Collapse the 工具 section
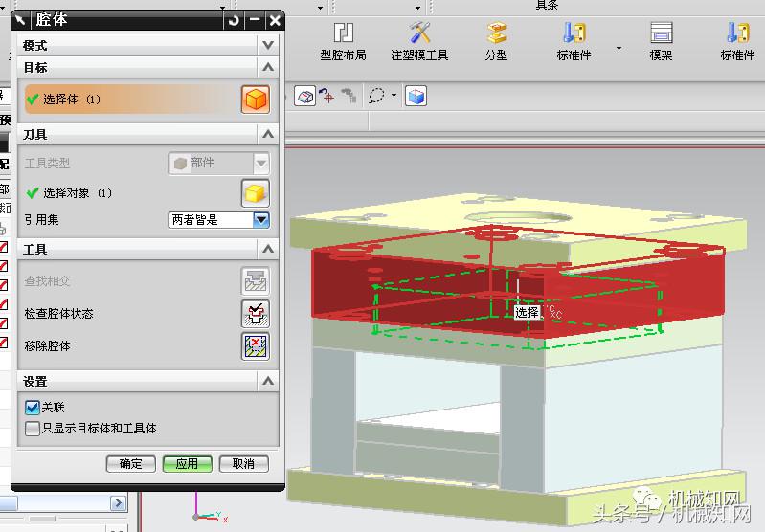Image resolution: width=765 pixels, height=532 pixels. pyautogui.click(x=268, y=249)
